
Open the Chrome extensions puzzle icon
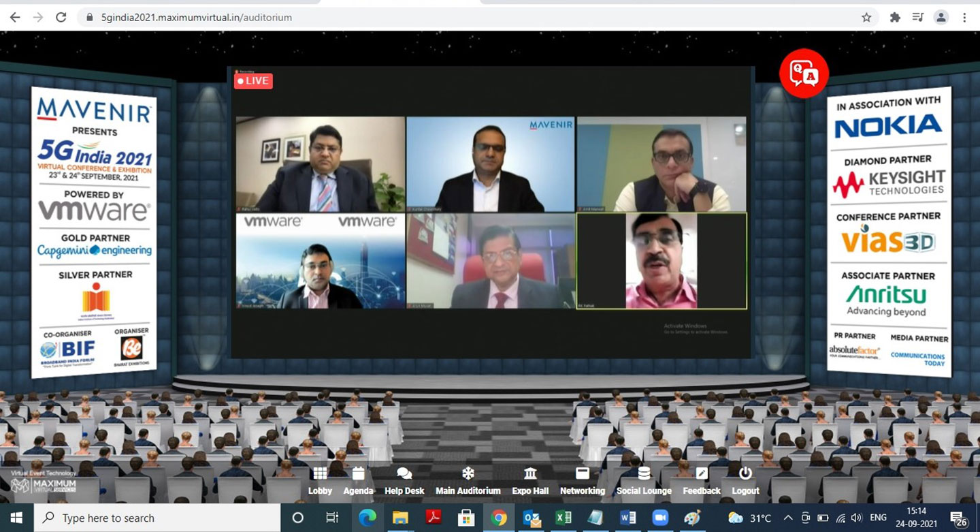click(895, 18)
